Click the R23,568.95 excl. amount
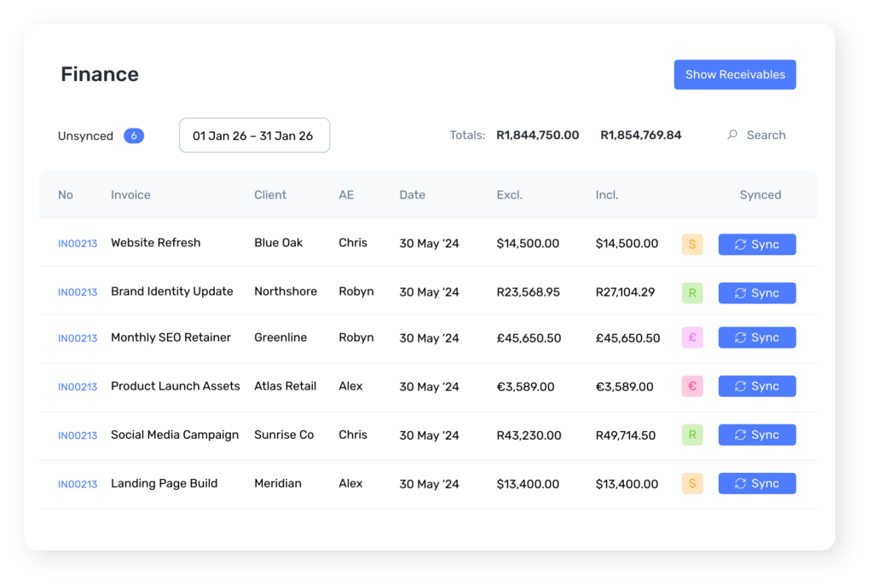The image size is (873, 588). 528,292
